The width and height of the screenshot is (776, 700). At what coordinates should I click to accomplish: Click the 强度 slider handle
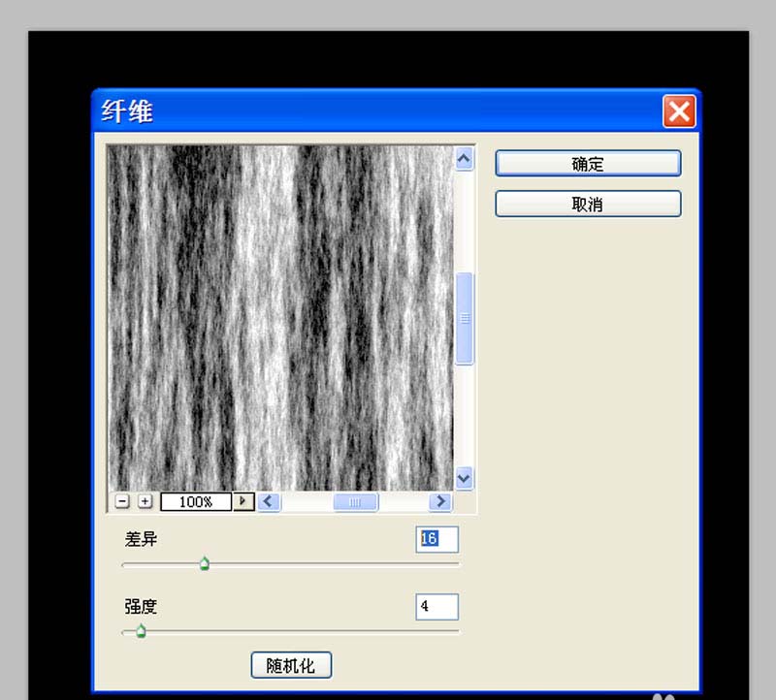pos(140,630)
